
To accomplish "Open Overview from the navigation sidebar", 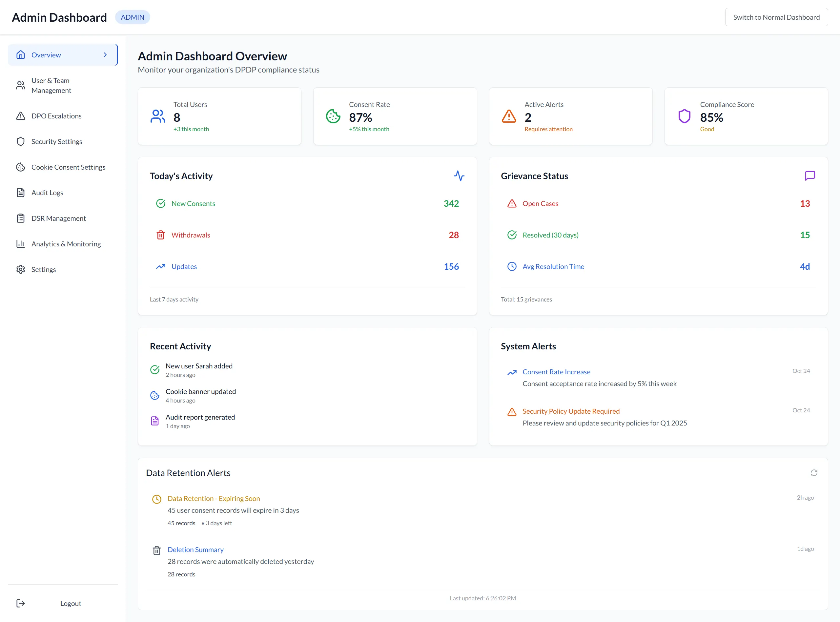I will click(46, 54).
